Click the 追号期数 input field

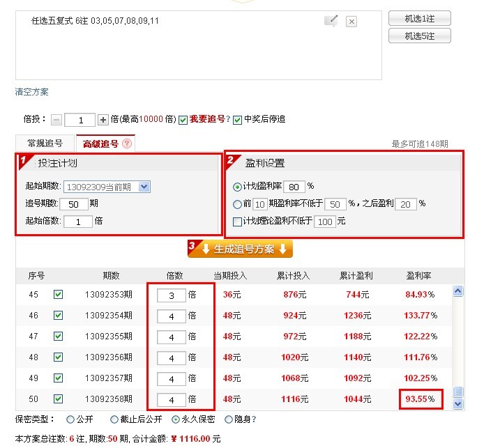[x=73, y=204]
